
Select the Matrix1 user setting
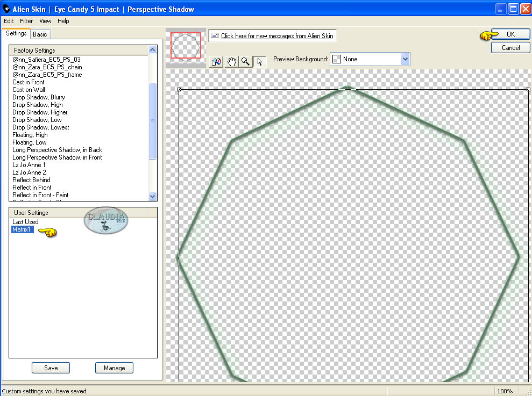[23, 229]
